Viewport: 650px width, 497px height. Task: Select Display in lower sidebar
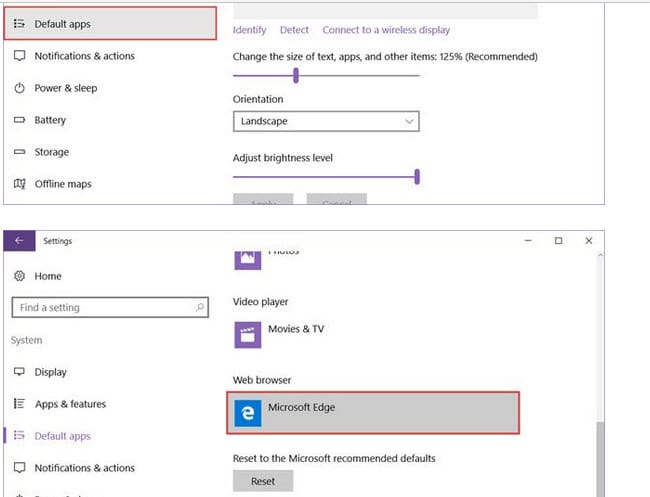[50, 372]
